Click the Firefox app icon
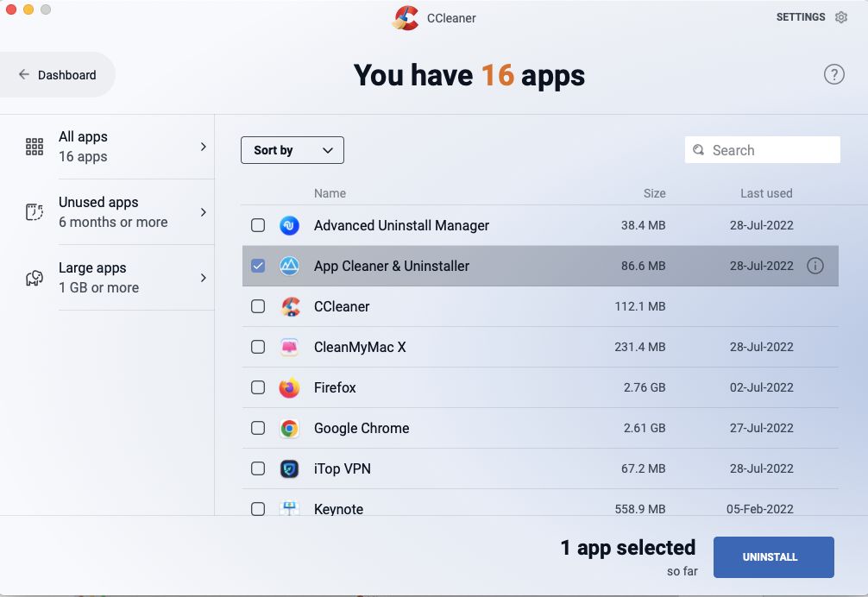Image resolution: width=868 pixels, height=597 pixels. (x=290, y=388)
